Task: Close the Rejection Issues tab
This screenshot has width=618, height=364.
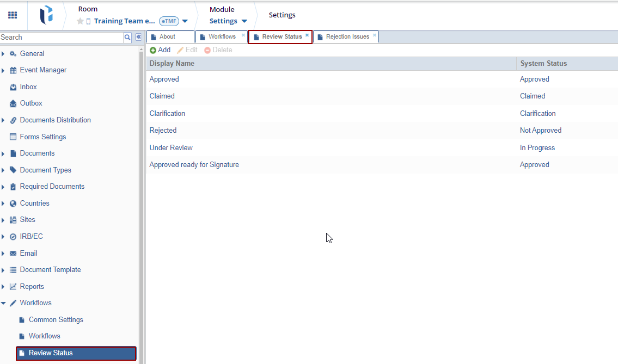Action: click(375, 35)
